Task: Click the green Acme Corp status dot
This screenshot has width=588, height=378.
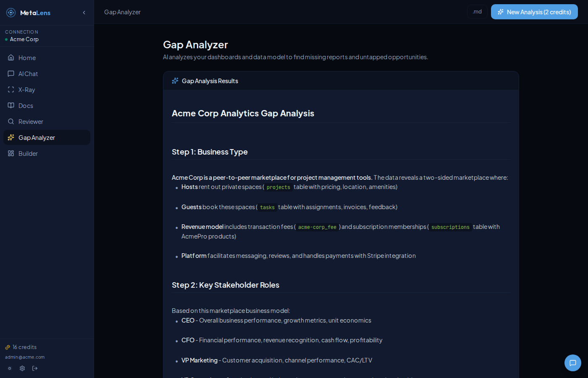Action: tap(6, 39)
